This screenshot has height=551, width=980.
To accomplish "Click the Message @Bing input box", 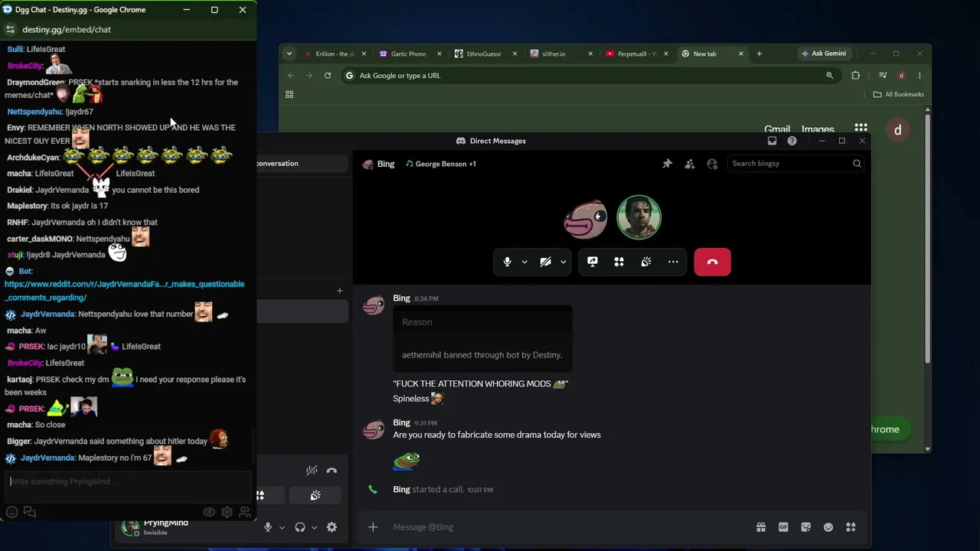I will [567, 527].
